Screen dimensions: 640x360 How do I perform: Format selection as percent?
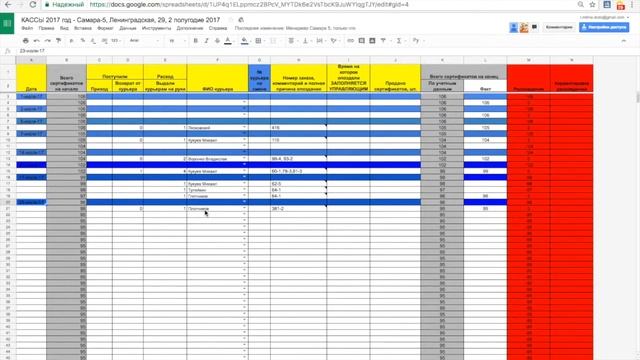click(83, 41)
